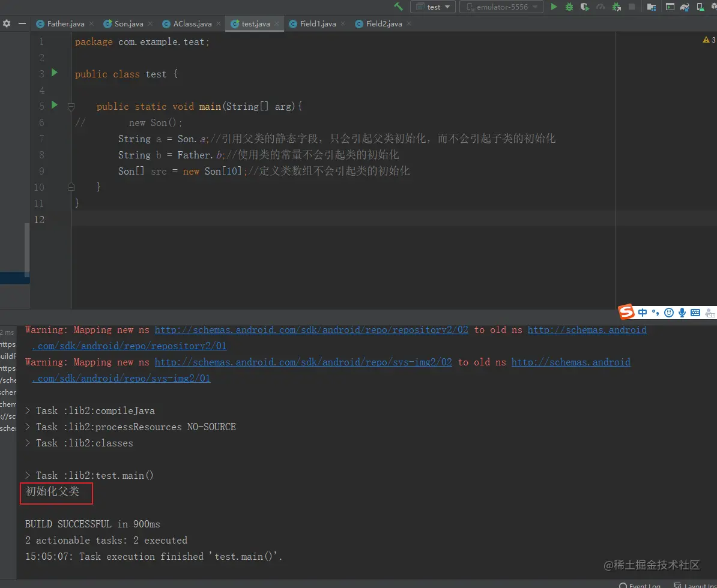Place cursor in 'package com.example.teat;' line
The image size is (717, 588).
[x=142, y=41]
